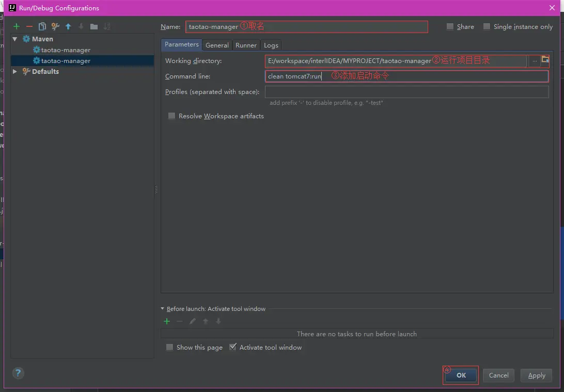Image resolution: width=564 pixels, height=392 pixels.
Task: Browse working directory via ellipsis button
Action: (535, 60)
